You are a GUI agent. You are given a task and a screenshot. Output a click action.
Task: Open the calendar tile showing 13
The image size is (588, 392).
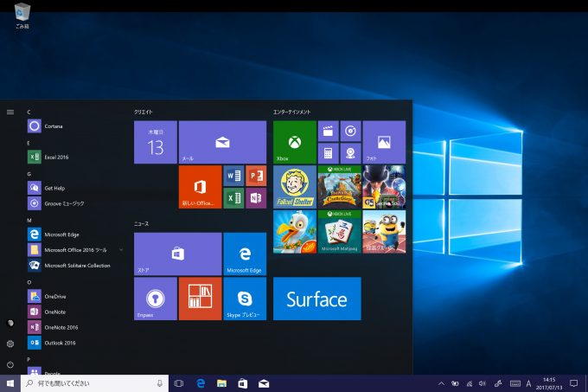[156, 142]
